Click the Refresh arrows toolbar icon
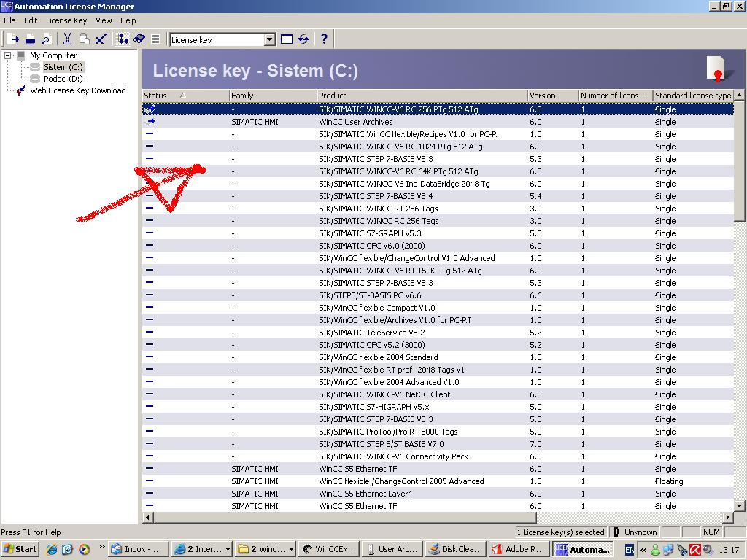Screen dimensions: 747x560 click(x=303, y=39)
